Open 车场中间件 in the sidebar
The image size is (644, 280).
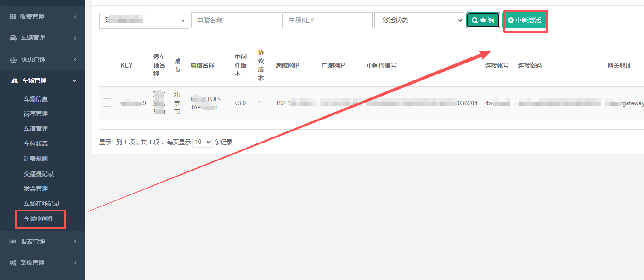point(39,218)
